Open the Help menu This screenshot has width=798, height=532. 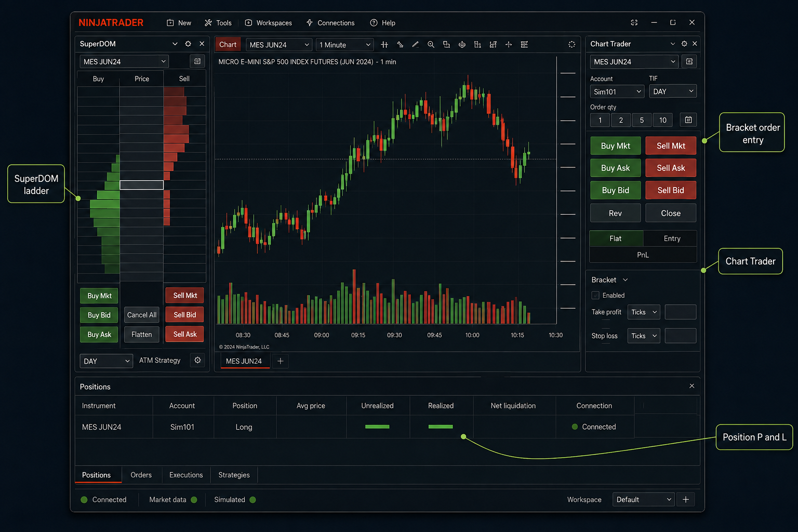tap(382, 23)
